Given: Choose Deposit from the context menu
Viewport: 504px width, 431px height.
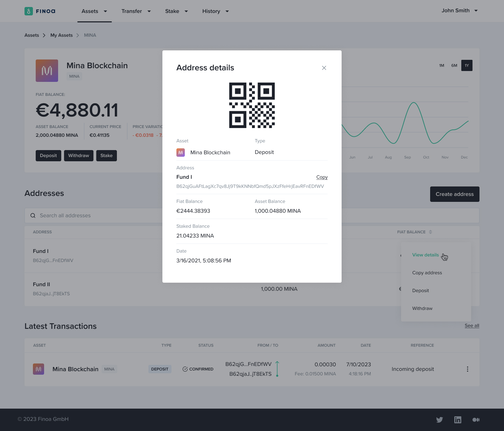Looking at the screenshot, I should (420, 291).
